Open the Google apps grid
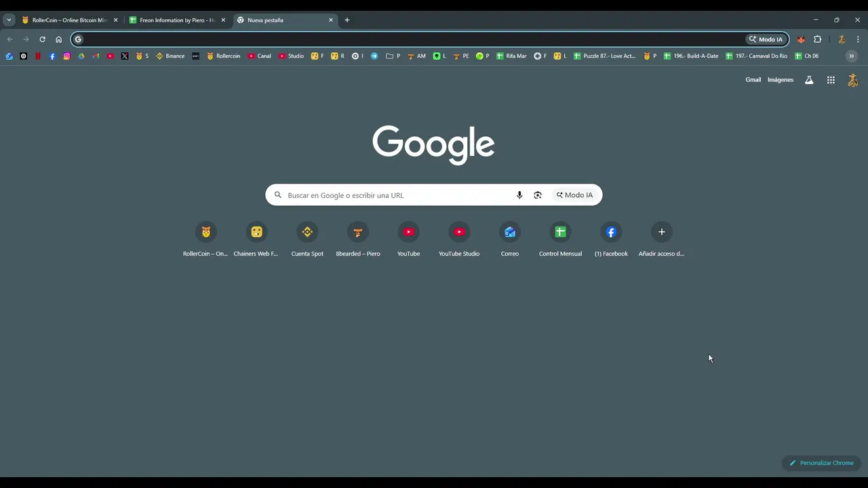The image size is (868, 488). 831,80
